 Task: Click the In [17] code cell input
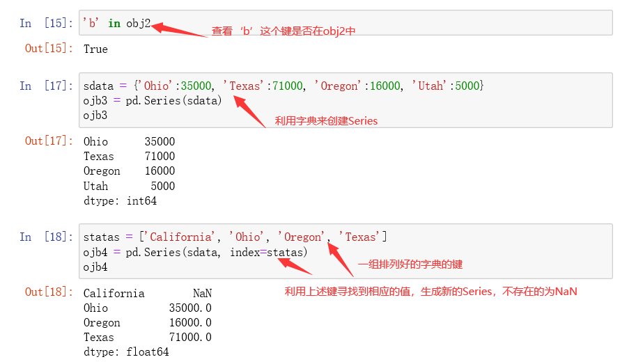pyautogui.click(x=346, y=100)
